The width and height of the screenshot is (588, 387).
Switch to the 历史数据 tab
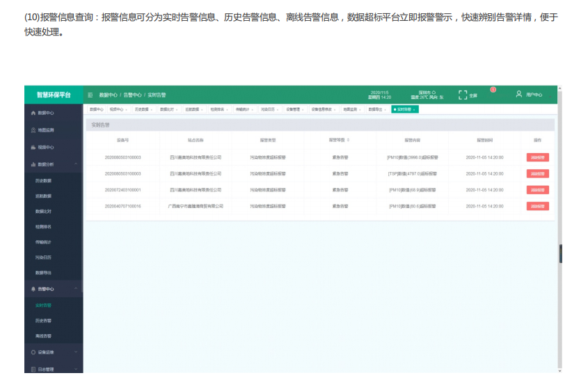click(x=141, y=109)
